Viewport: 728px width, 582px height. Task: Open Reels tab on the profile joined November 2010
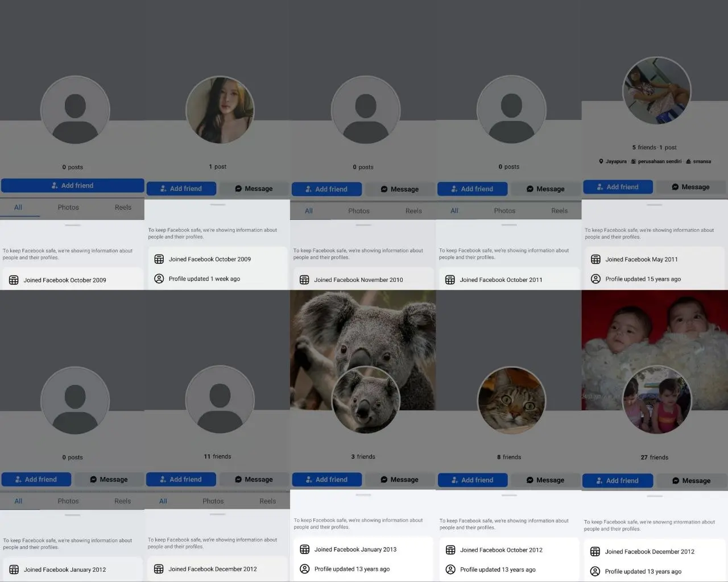pyautogui.click(x=413, y=211)
